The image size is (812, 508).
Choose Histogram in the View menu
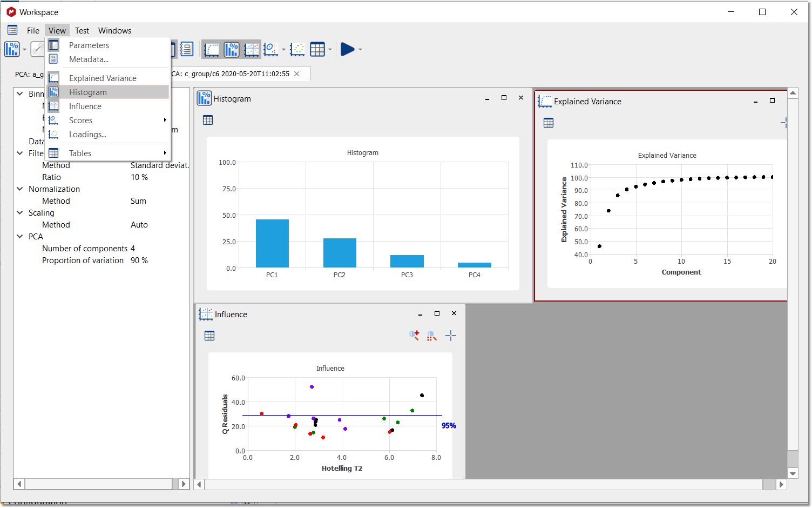click(x=108, y=92)
